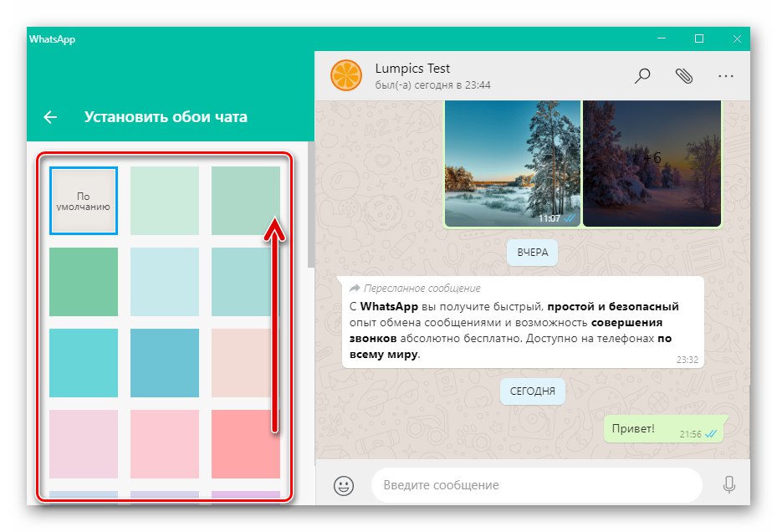Minimize the WhatsApp window
The width and height of the screenshot is (777, 532).
click(x=661, y=38)
